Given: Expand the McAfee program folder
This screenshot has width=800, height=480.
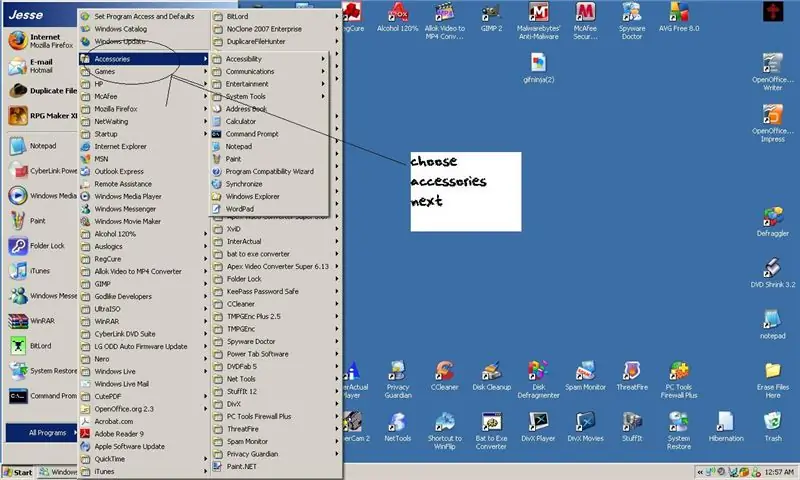Looking at the screenshot, I should (144, 96).
